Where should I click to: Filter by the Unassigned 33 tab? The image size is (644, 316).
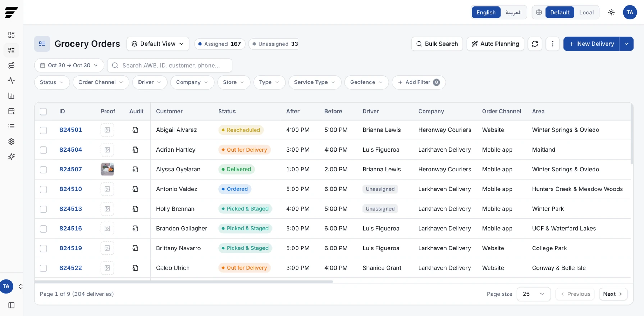coord(274,44)
